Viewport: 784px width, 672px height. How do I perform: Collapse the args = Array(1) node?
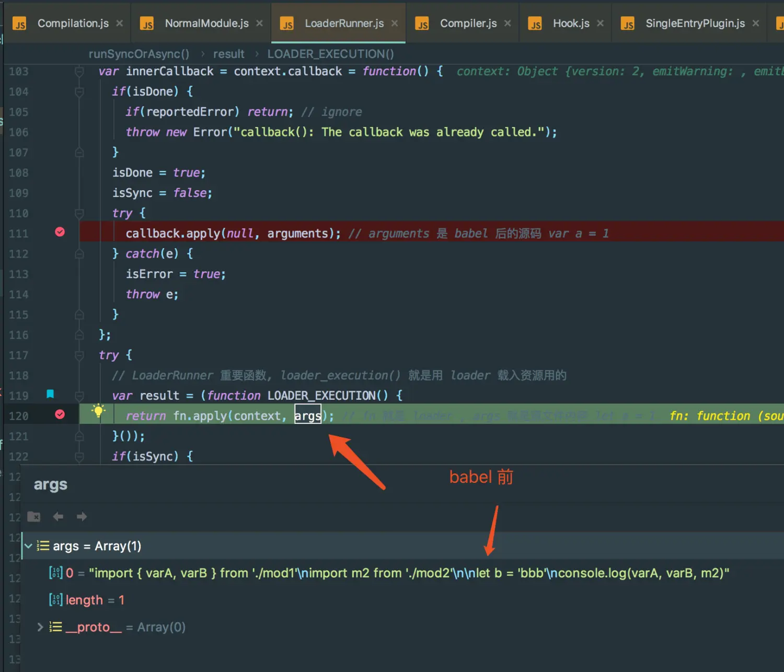[x=28, y=546]
